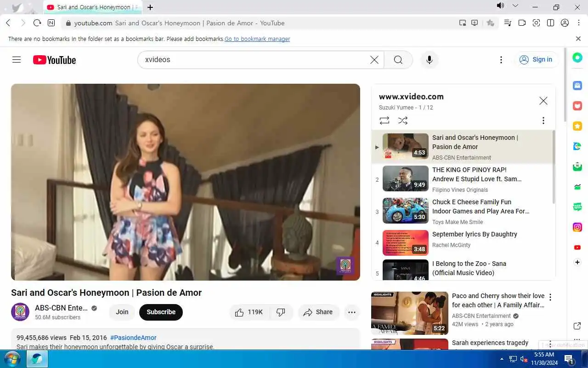Play Chuck E Cheese Family Fun playlist video

click(462, 211)
